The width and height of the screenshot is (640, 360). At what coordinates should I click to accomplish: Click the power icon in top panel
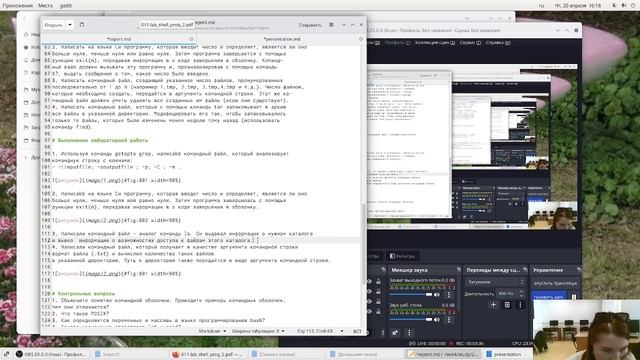tap(633, 6)
